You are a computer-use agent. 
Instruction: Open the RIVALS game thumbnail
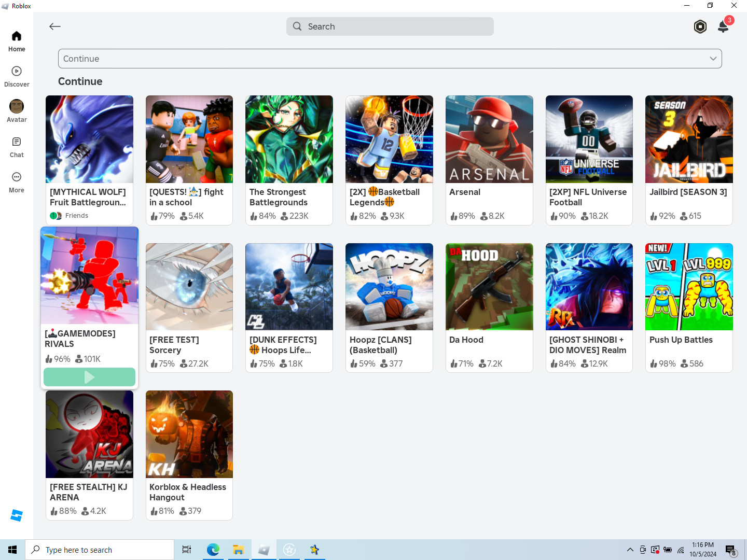89,275
